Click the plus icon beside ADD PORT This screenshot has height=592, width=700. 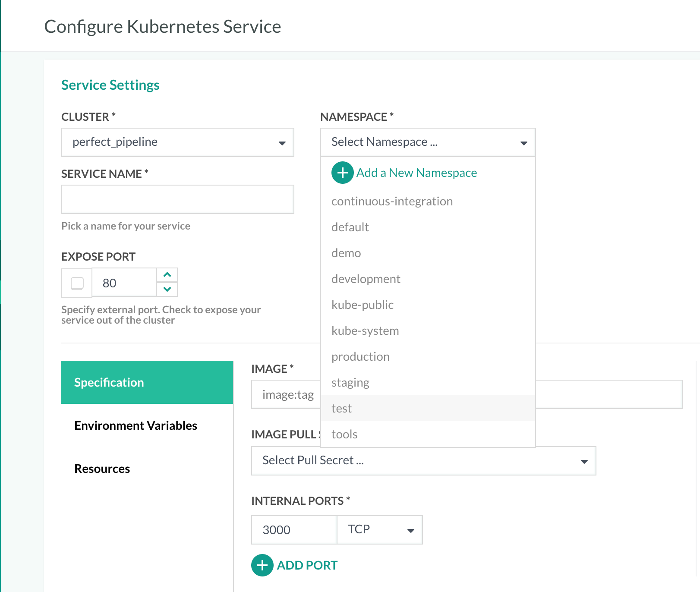point(262,565)
